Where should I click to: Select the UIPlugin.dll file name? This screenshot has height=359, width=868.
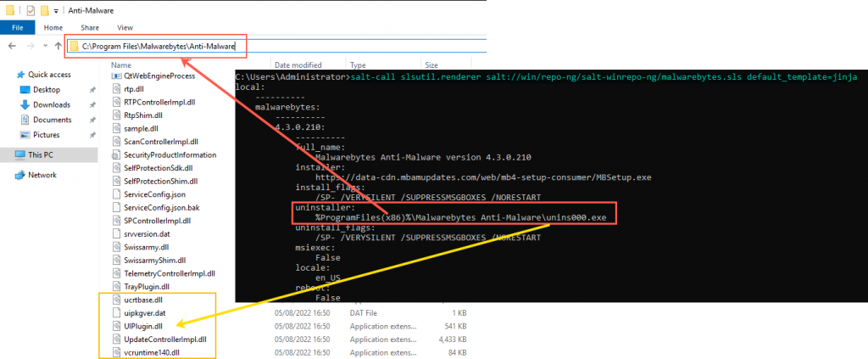[143, 326]
